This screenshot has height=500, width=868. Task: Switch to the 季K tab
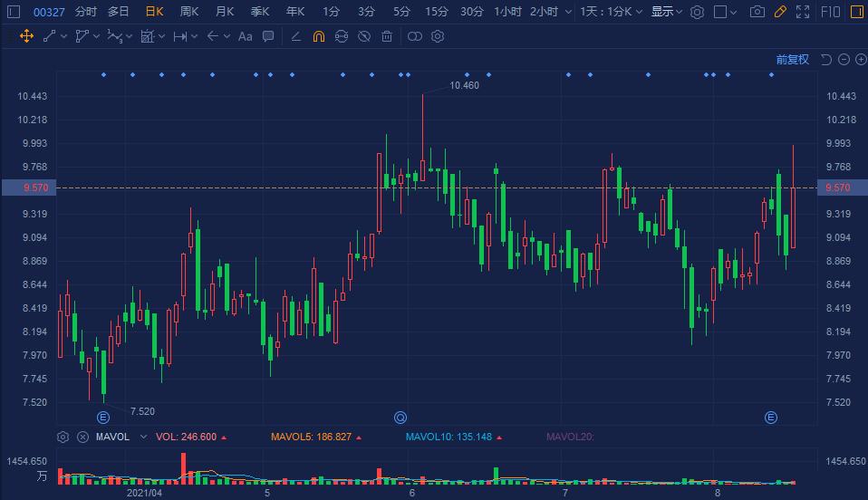pos(260,12)
